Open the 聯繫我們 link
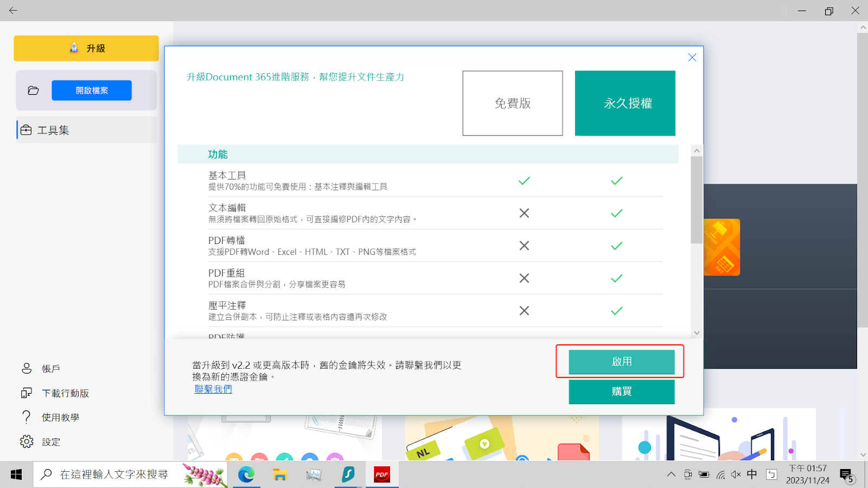Viewport: 868px width, 488px height. [213, 389]
